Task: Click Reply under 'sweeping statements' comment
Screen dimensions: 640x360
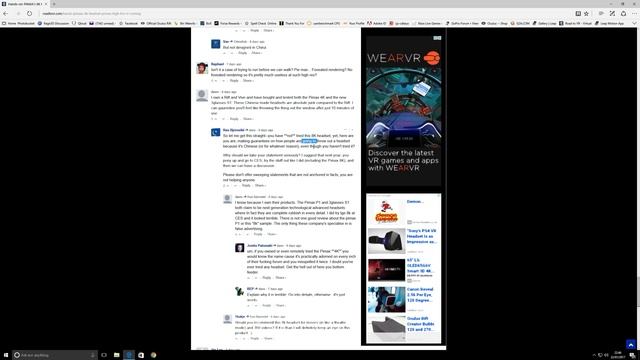Action: pos(246,185)
